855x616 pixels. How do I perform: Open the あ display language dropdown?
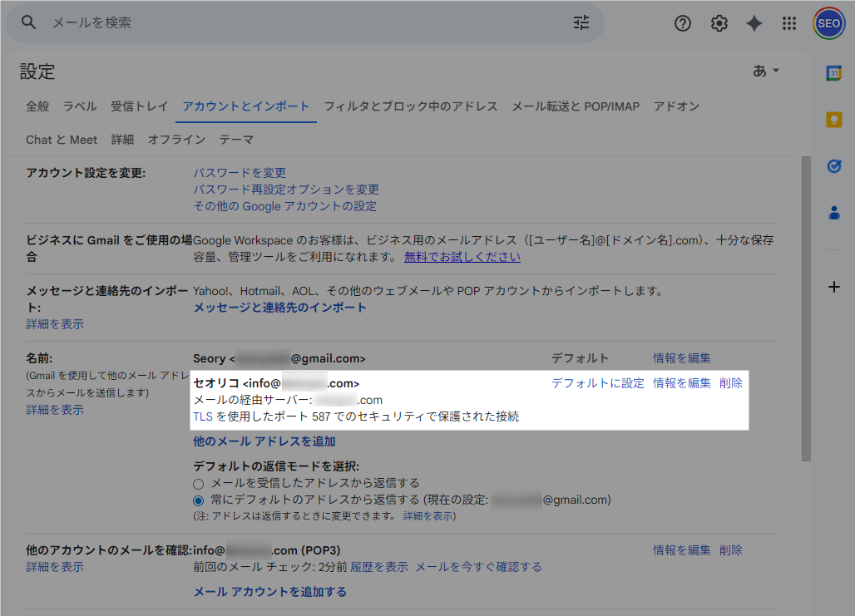click(764, 71)
